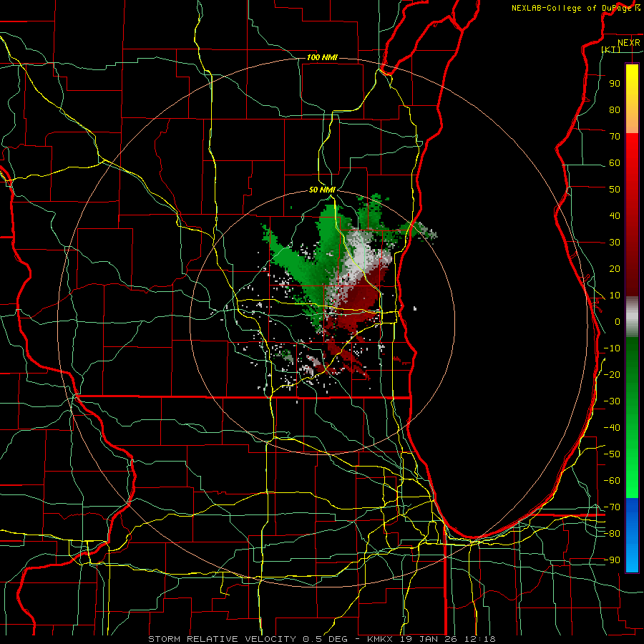
Task: Click the "KMKX 19 JAN 26 12:18" timestamp
Action: click(x=431, y=639)
